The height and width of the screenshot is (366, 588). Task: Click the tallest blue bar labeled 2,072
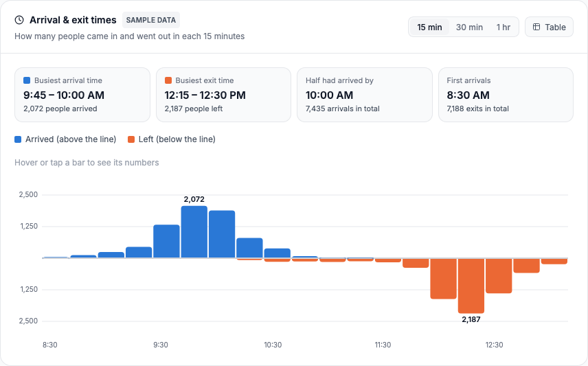point(194,231)
